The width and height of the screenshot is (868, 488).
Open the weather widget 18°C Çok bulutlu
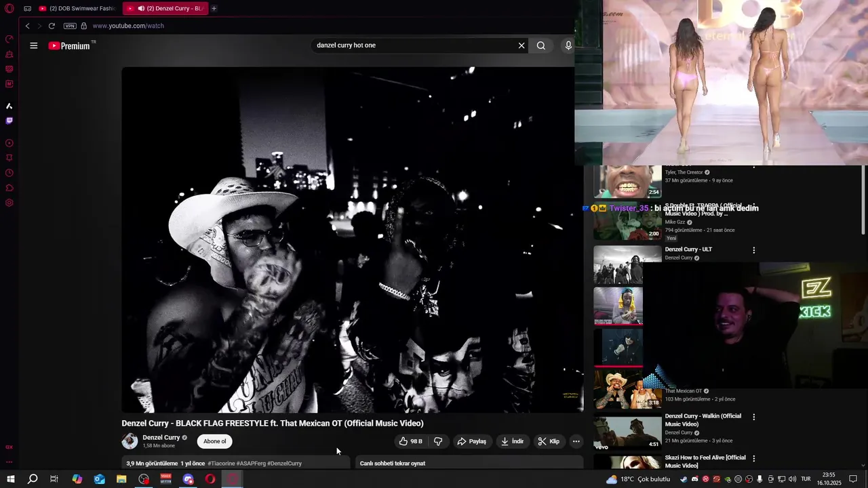tap(638, 479)
